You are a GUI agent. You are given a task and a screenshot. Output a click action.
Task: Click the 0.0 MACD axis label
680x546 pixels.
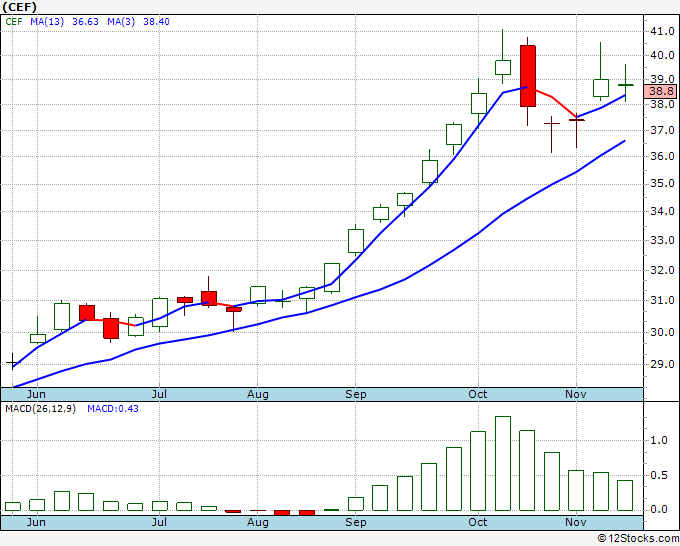coord(659,509)
